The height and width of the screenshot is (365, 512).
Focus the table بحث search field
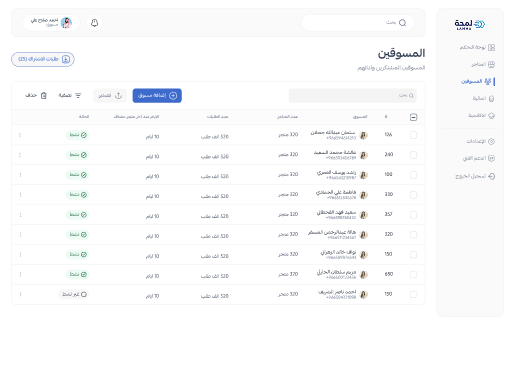click(353, 96)
